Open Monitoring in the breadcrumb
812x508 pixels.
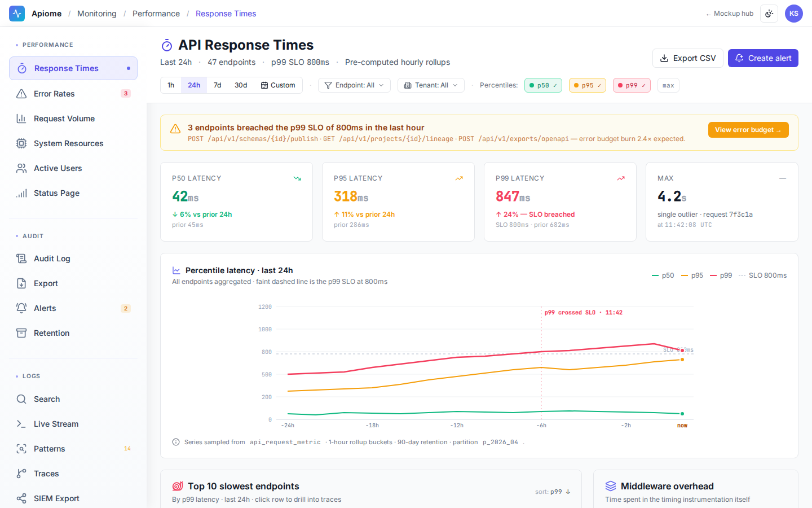click(x=97, y=14)
